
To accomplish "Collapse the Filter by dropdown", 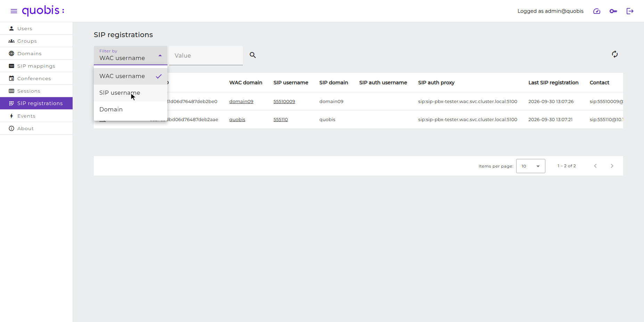I will (131, 56).
